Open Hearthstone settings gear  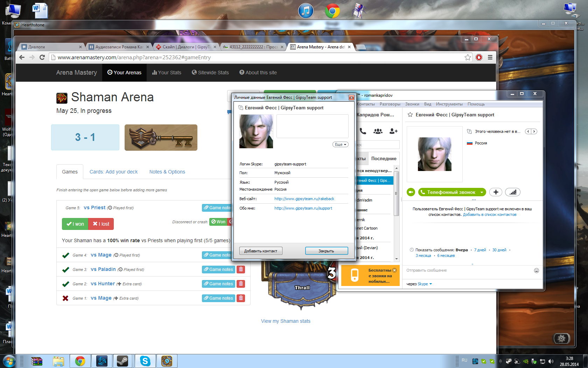click(x=561, y=338)
